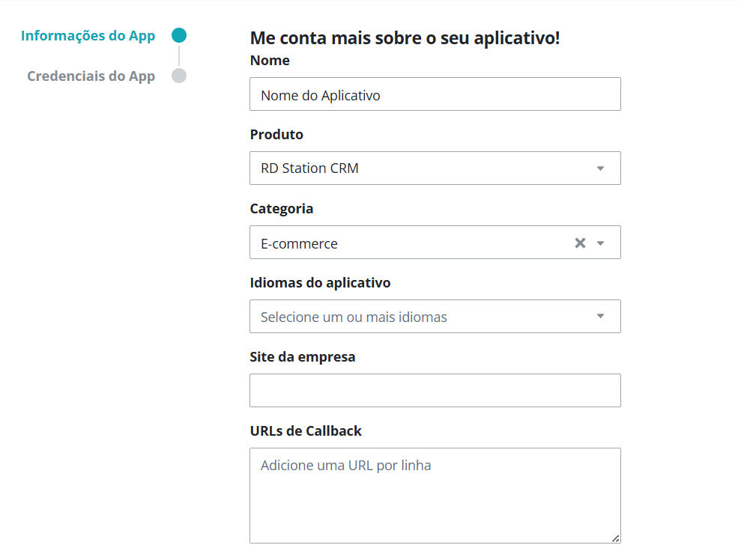Go to Credenciais do App step
The image size is (741, 560).
pos(91,76)
